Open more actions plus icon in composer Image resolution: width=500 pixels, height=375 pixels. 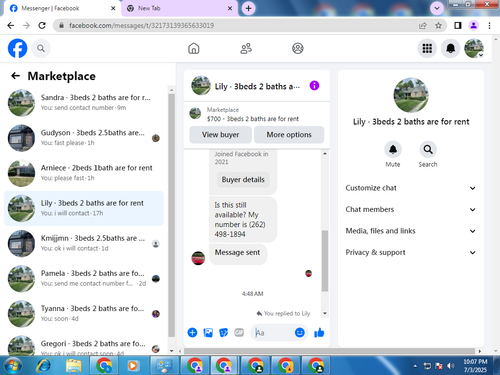tap(192, 332)
